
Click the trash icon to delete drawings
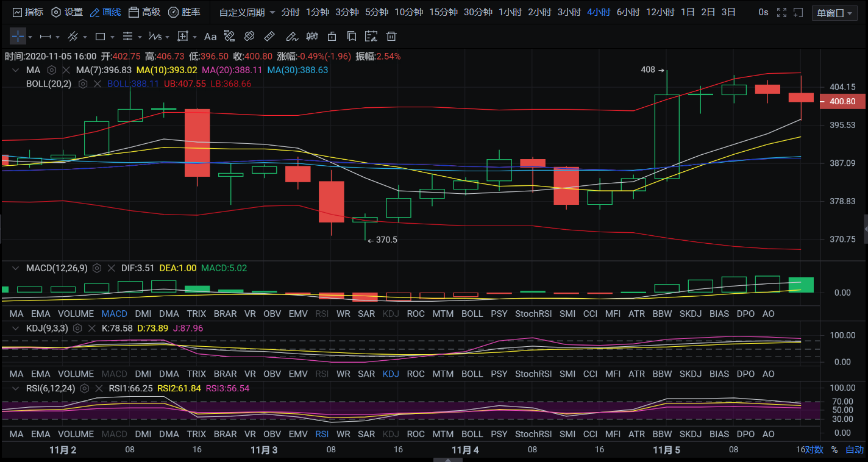(392, 37)
